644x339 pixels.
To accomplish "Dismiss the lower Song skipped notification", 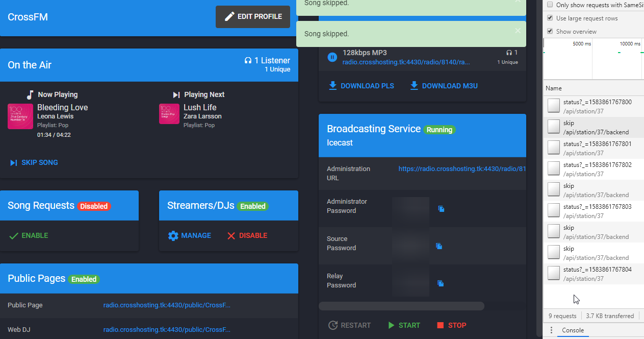I will (x=518, y=31).
